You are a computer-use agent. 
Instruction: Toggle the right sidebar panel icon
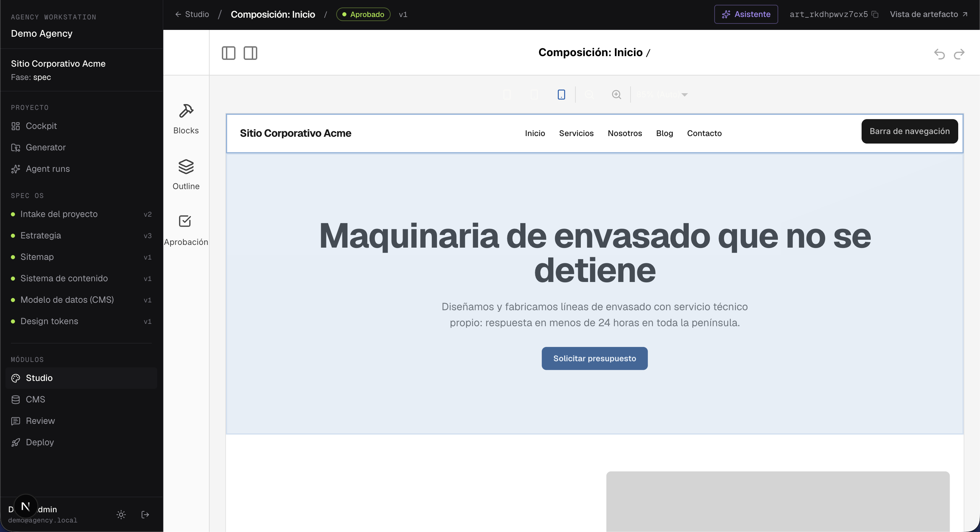[x=250, y=53]
